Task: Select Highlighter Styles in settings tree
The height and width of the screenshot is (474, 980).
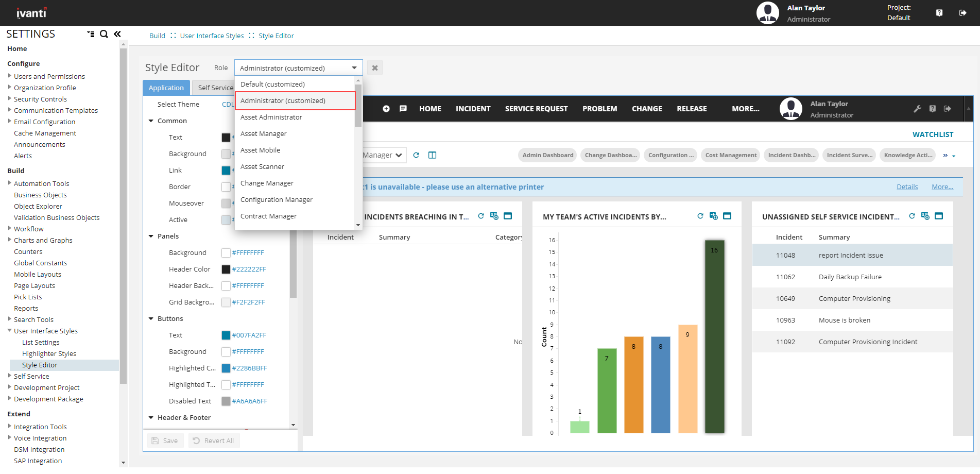Action: click(49, 354)
